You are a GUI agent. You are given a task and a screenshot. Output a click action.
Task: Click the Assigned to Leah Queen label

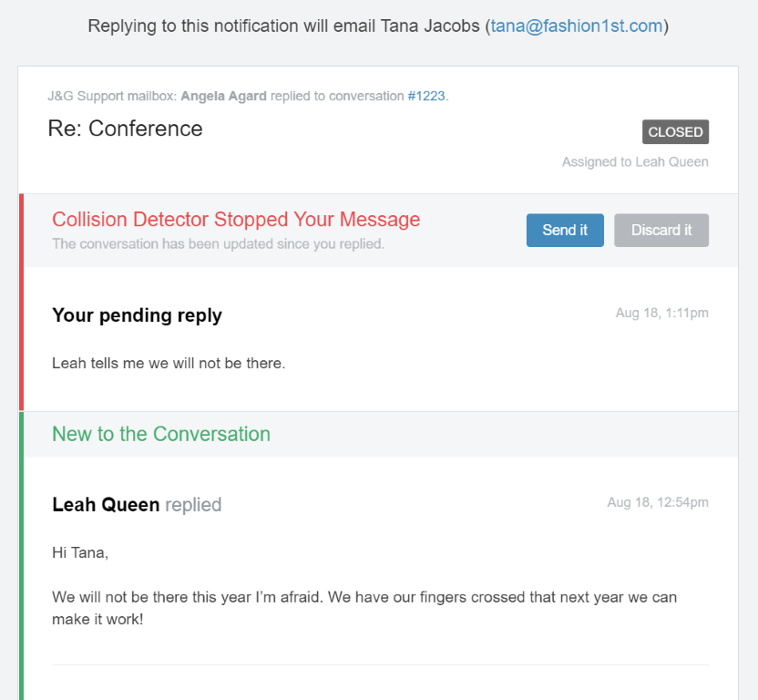coord(635,162)
